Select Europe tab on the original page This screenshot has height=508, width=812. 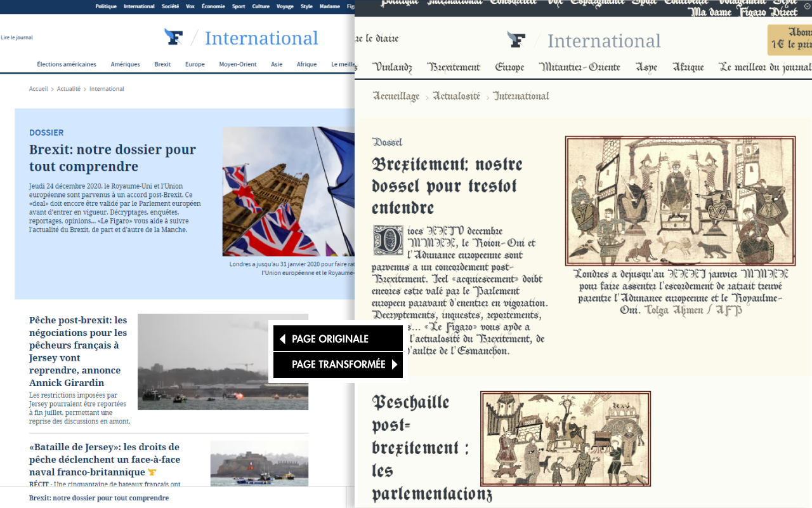click(x=195, y=64)
